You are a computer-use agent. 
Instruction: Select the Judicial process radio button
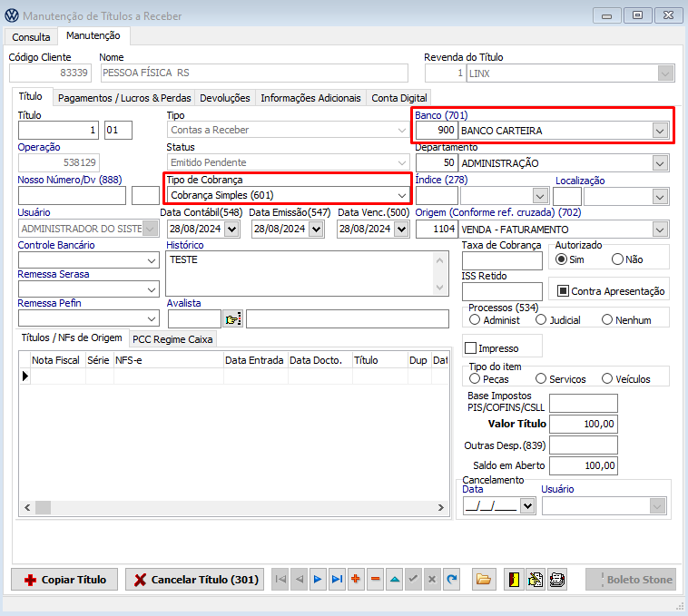(541, 320)
